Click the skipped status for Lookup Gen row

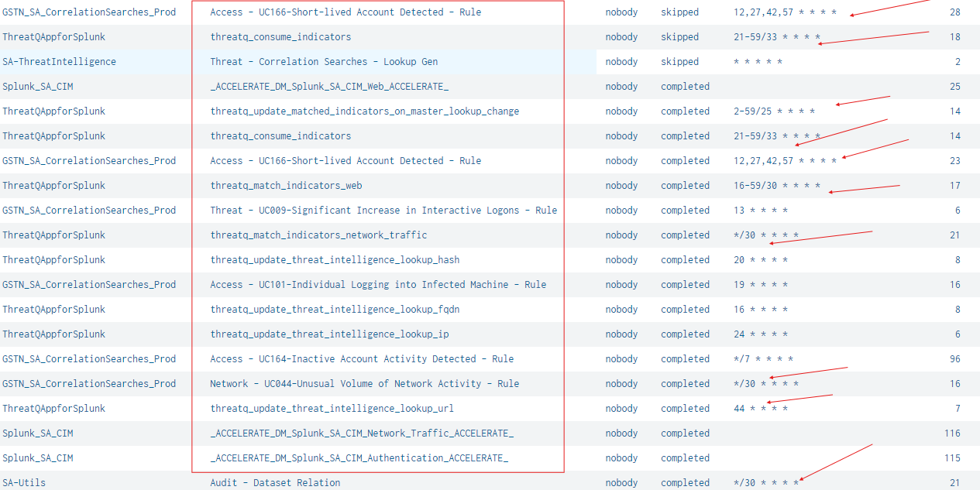pyautogui.click(x=679, y=62)
